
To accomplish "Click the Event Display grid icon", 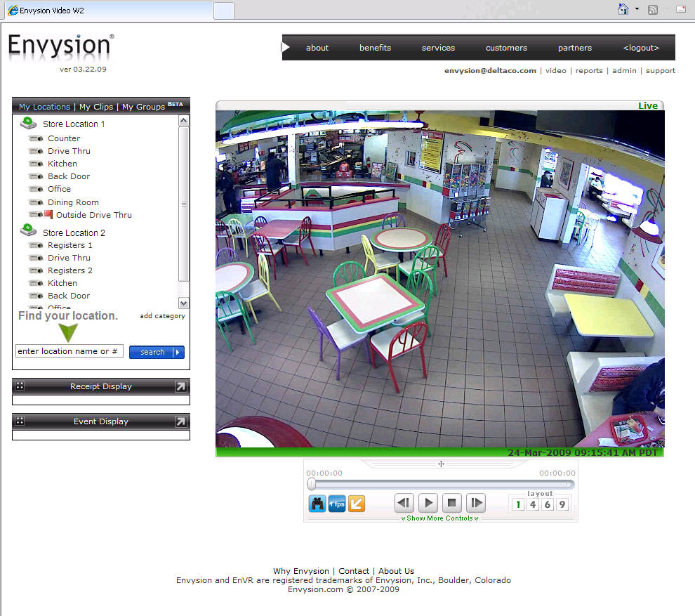I will pyautogui.click(x=20, y=421).
